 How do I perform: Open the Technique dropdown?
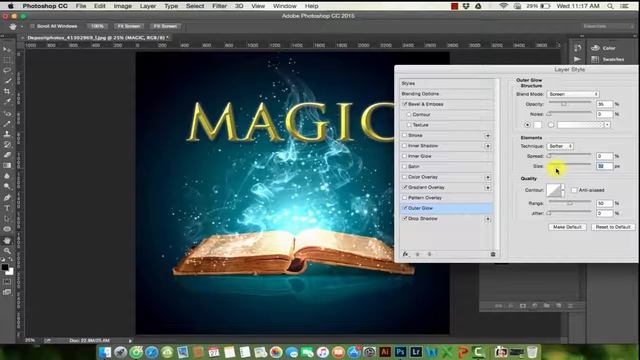(x=560, y=146)
